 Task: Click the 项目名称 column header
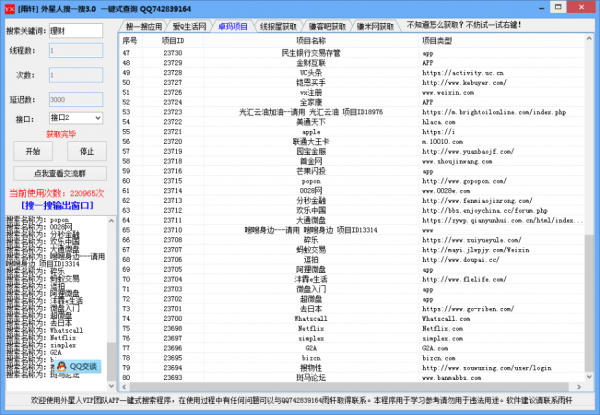click(x=311, y=41)
